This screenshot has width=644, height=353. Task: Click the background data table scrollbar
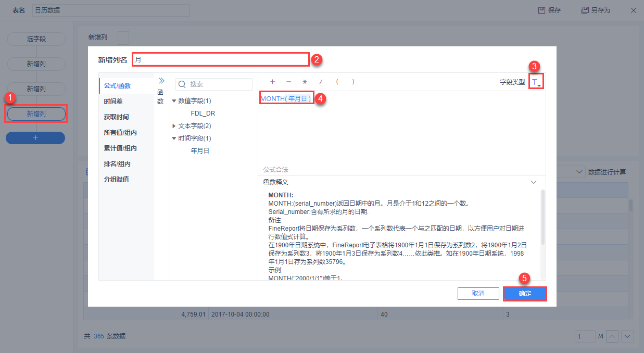coord(631,205)
